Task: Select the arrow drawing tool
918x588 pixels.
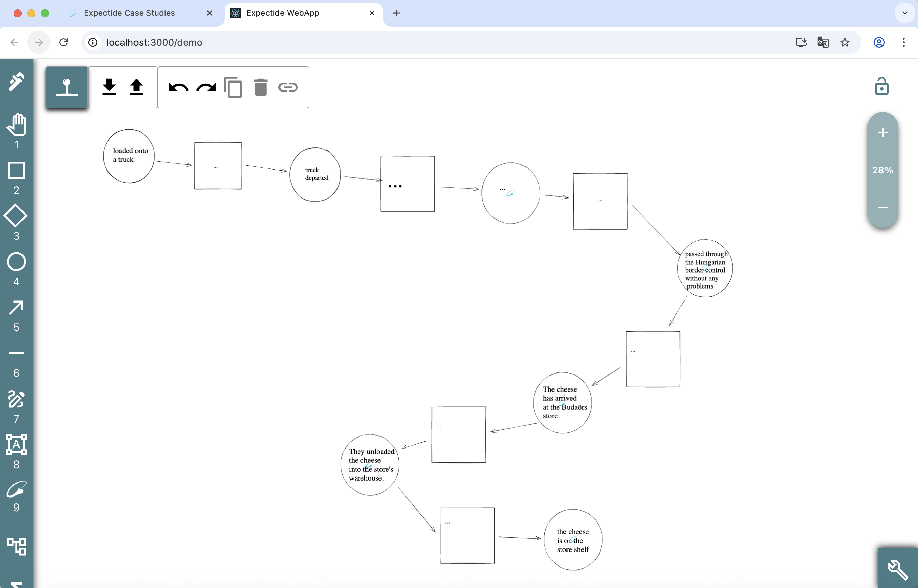Action: point(16,308)
